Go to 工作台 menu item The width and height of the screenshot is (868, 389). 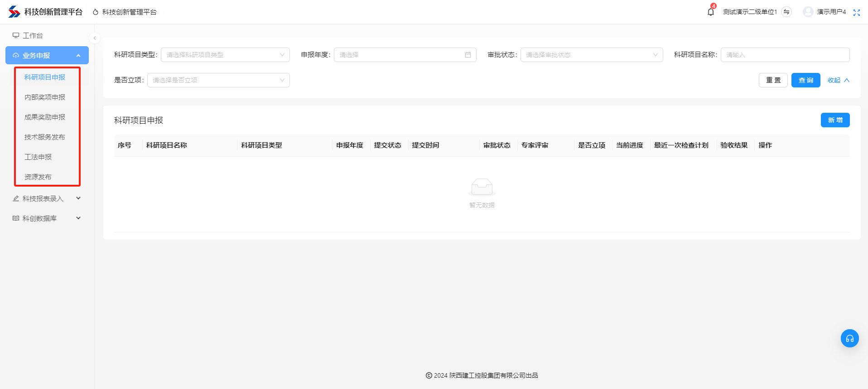point(33,35)
